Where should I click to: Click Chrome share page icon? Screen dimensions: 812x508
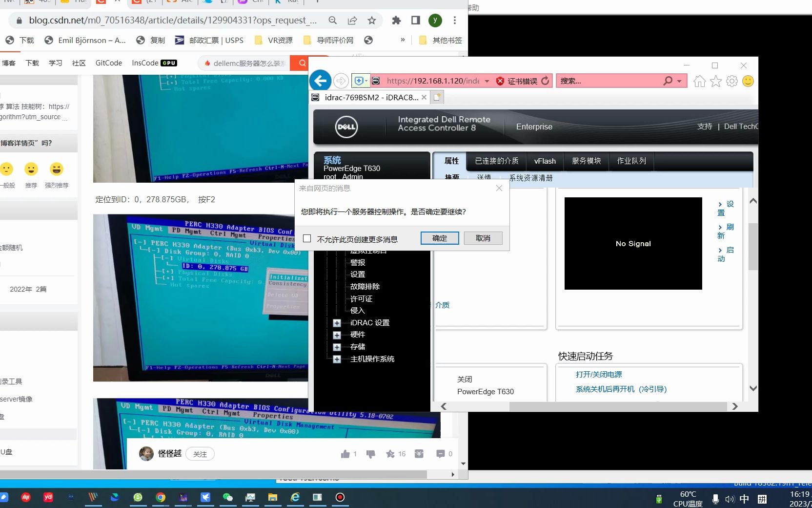click(x=352, y=20)
